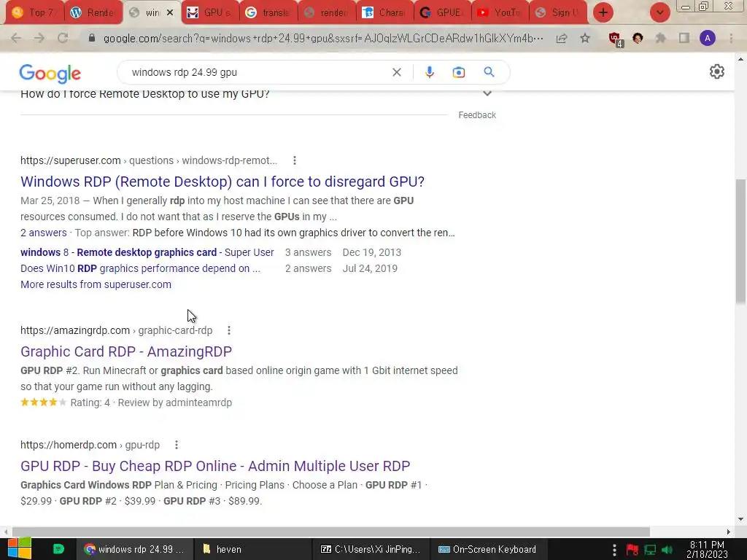Click the horizontal scrollbar right arrow
The height and width of the screenshot is (560, 747).
click(728, 532)
